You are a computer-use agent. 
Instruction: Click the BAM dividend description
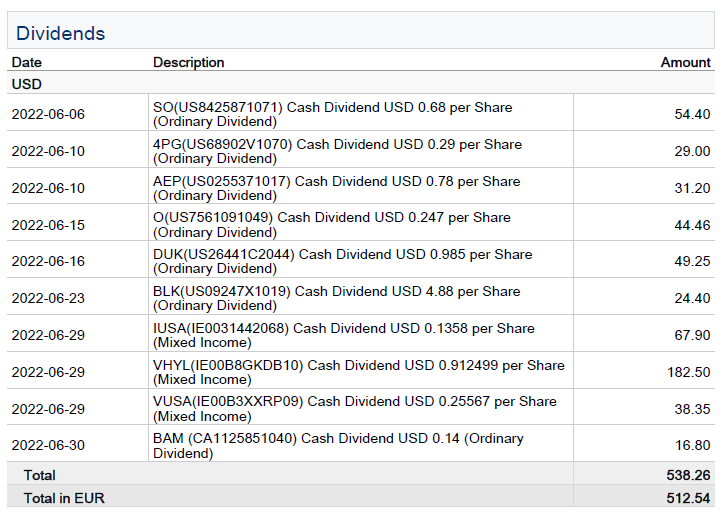point(338,445)
